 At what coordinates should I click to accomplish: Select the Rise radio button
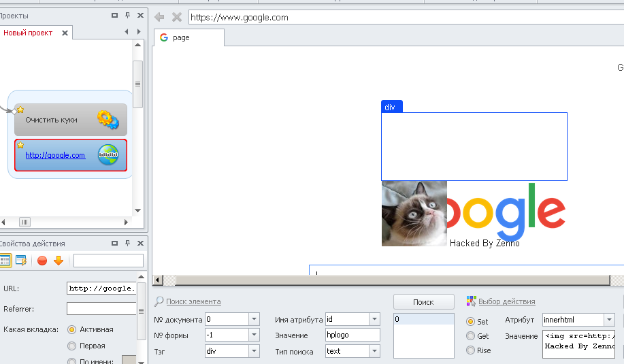click(x=470, y=350)
